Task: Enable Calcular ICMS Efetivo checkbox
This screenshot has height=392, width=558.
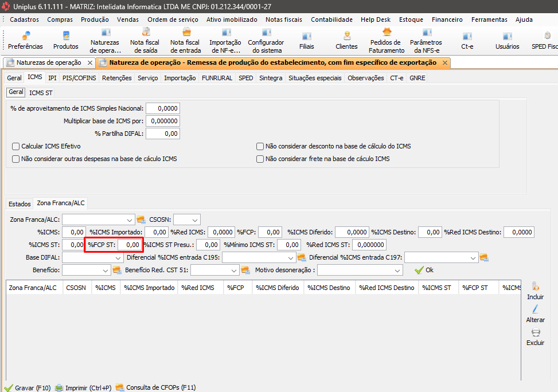Action: pos(16,146)
